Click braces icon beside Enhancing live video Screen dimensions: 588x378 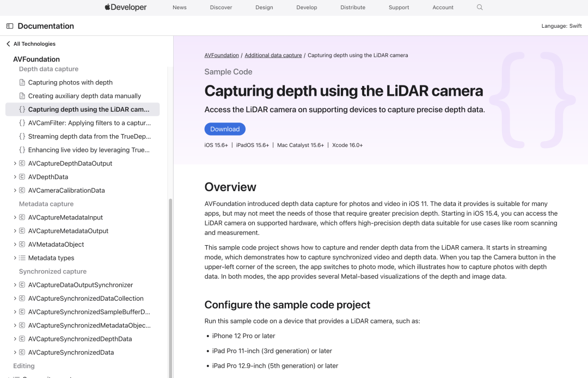[22, 150]
